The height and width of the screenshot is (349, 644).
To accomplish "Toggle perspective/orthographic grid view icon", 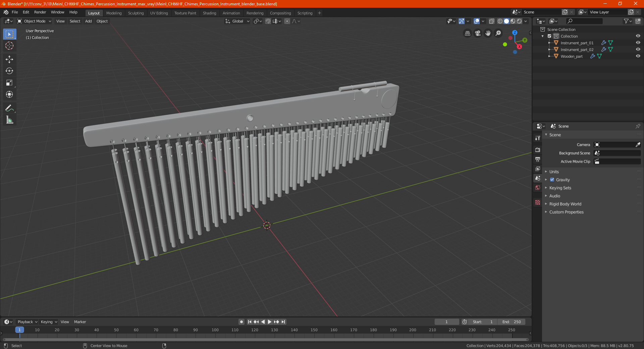I will 467,33.
